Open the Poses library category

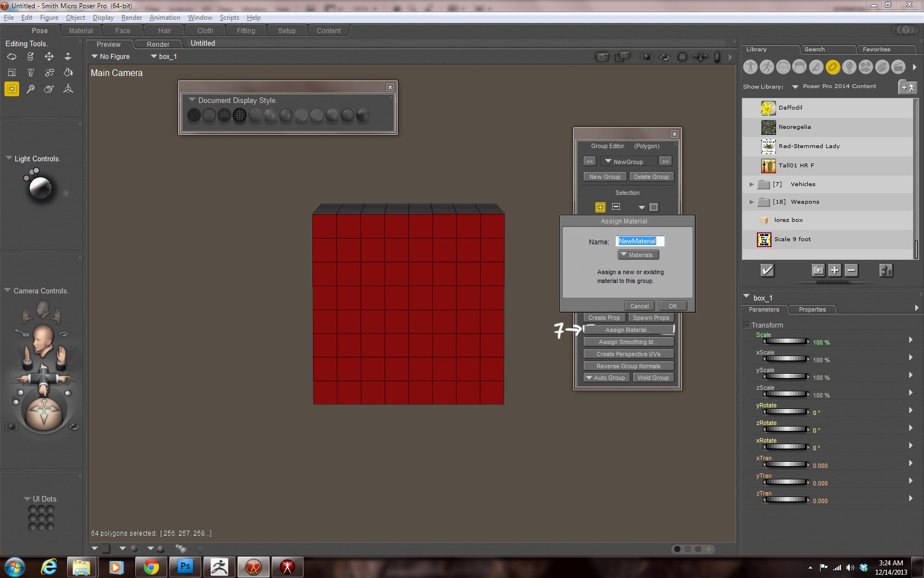[767, 67]
